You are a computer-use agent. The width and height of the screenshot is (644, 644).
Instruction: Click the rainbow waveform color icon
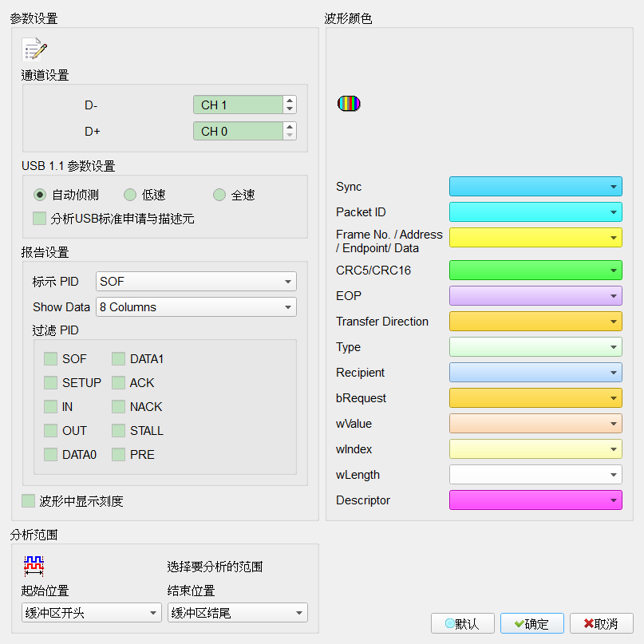349,104
